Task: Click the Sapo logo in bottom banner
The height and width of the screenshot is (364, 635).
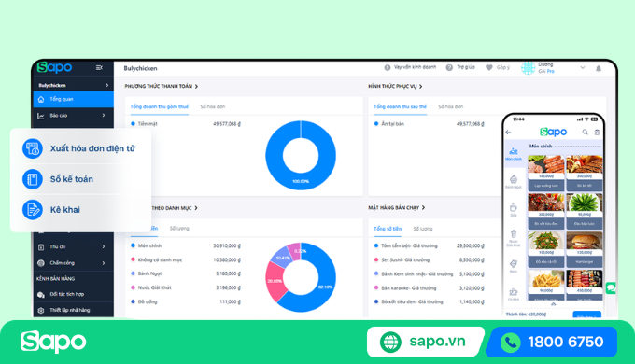Action: [53, 342]
